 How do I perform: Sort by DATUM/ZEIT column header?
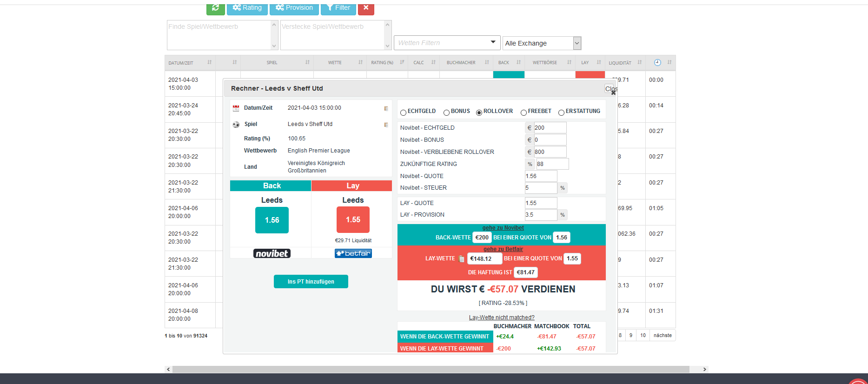[x=190, y=63]
